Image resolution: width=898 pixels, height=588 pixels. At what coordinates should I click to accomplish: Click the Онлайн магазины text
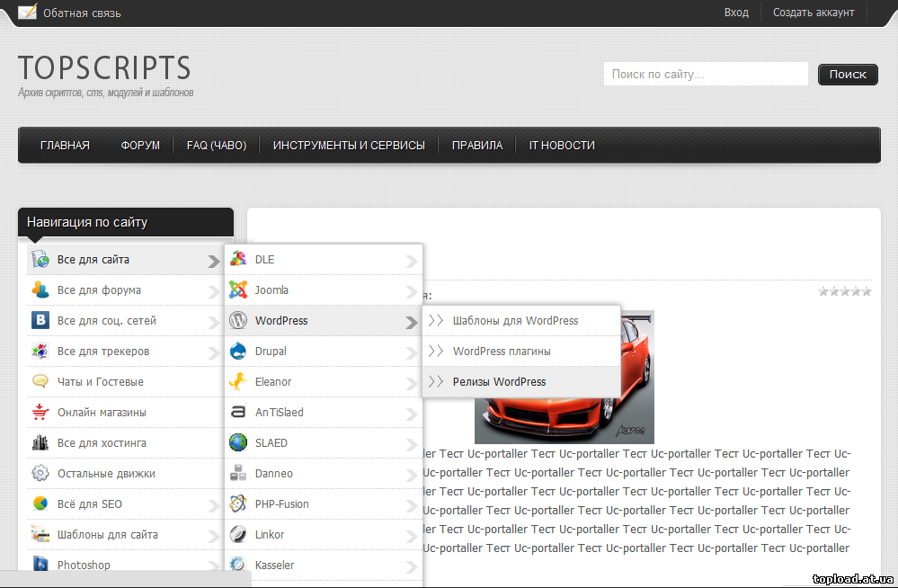(102, 412)
